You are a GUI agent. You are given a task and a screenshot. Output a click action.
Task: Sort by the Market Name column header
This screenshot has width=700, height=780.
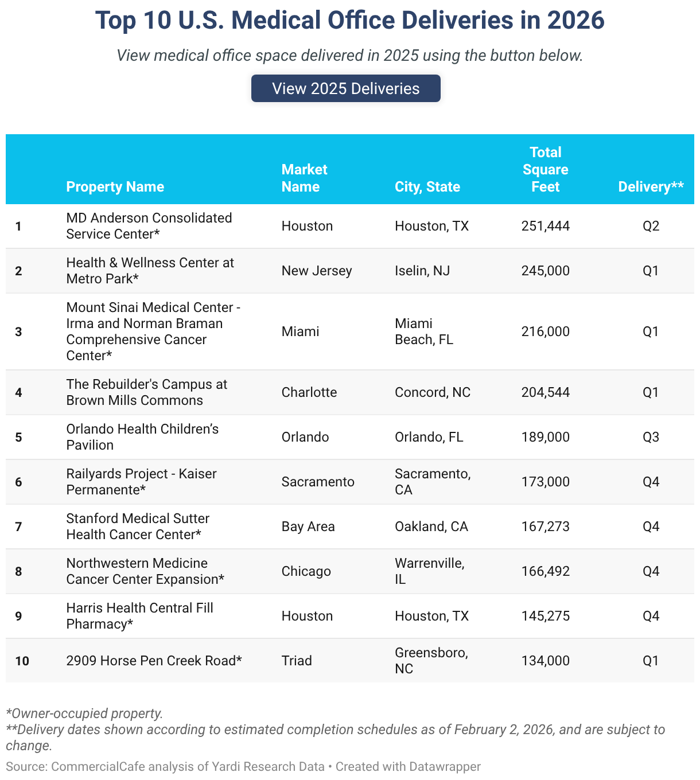304,178
